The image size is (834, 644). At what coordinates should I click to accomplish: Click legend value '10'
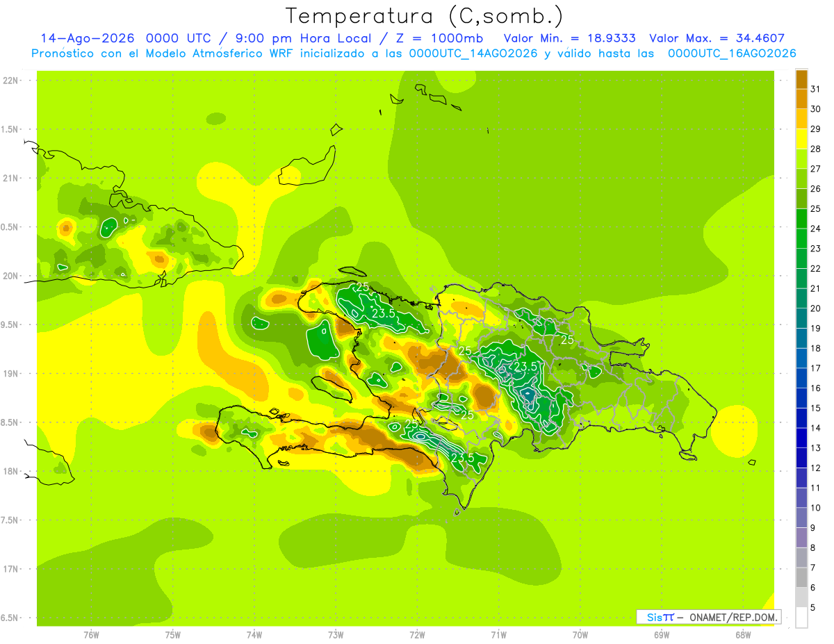tap(815, 508)
